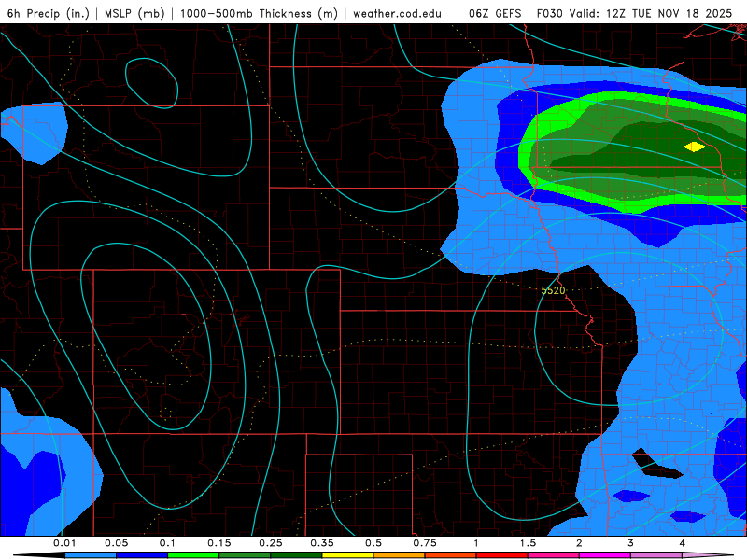Click the 'Valid: 12Z TUE NOV 18 2025' text
This screenshot has width=747, height=560.
(x=650, y=13)
